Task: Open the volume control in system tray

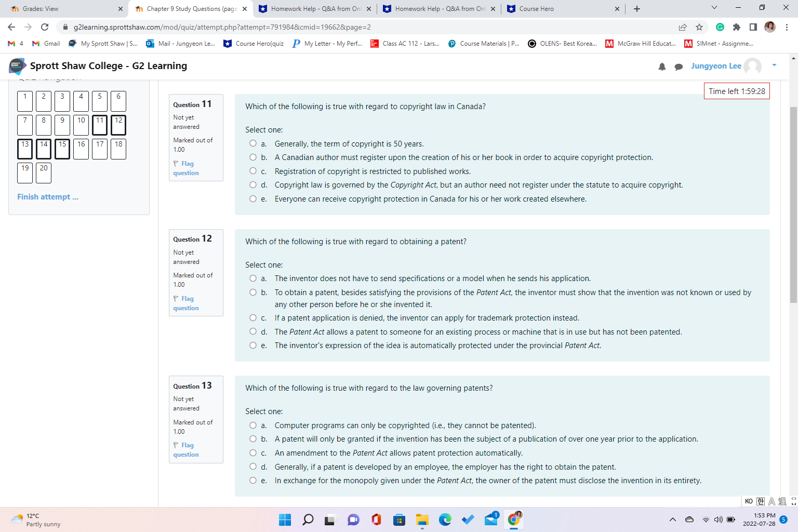Action: click(719, 520)
